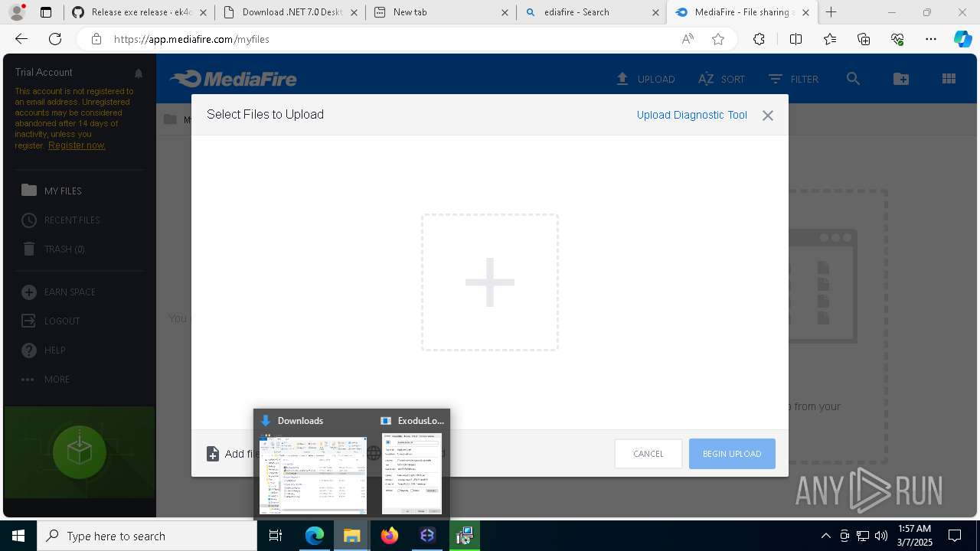Click the Begin Upload button
This screenshot has height=551, width=980.
pyautogui.click(x=732, y=454)
